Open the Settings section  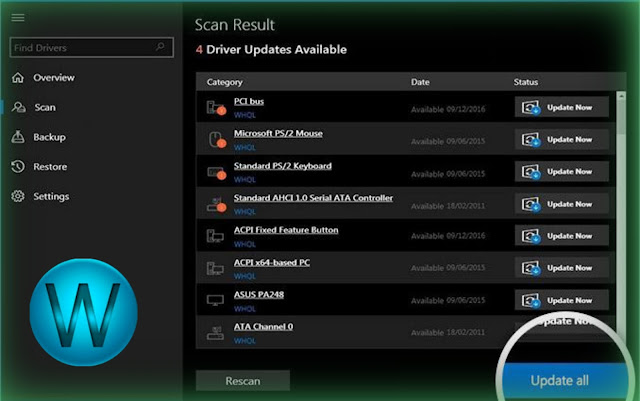51,196
